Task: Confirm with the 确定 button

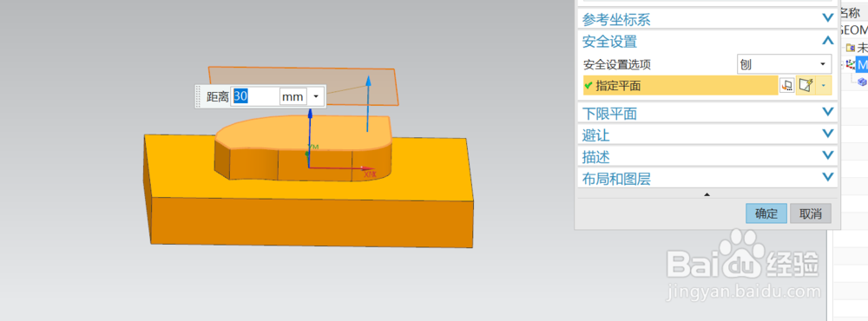Action: point(766,213)
